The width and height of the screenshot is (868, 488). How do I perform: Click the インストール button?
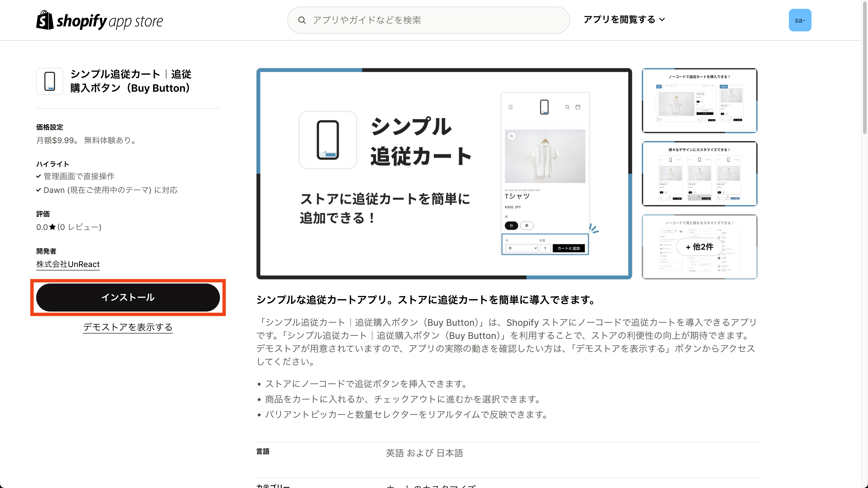[128, 297]
